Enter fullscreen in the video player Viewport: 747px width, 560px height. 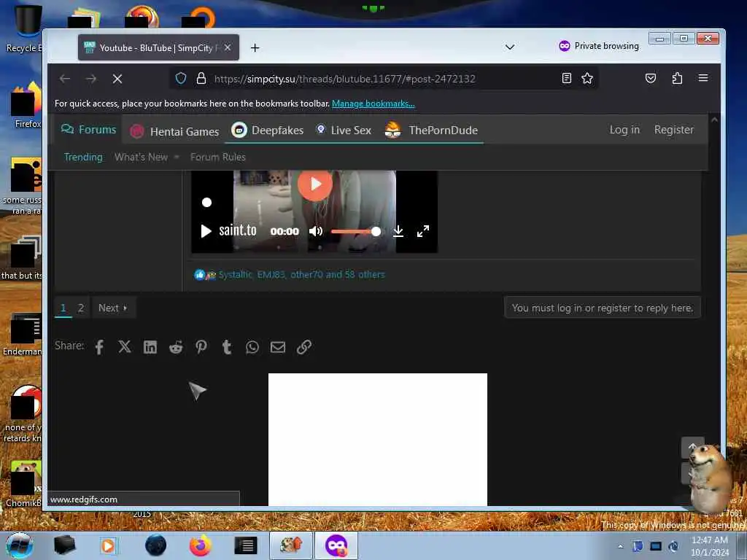423,231
